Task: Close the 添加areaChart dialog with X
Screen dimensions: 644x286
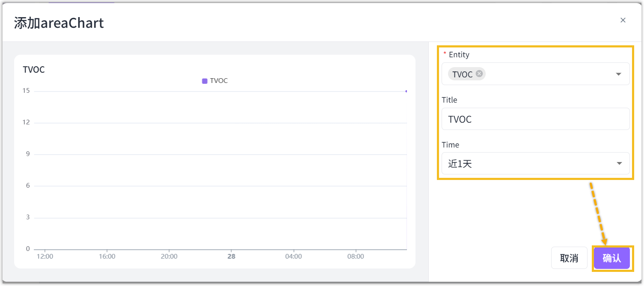Action: (x=623, y=20)
